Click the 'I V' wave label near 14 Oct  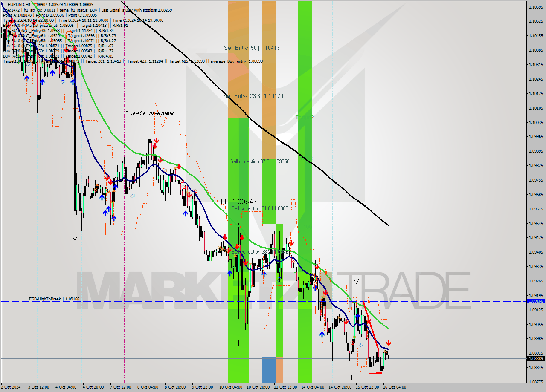pyautogui.click(x=355, y=282)
